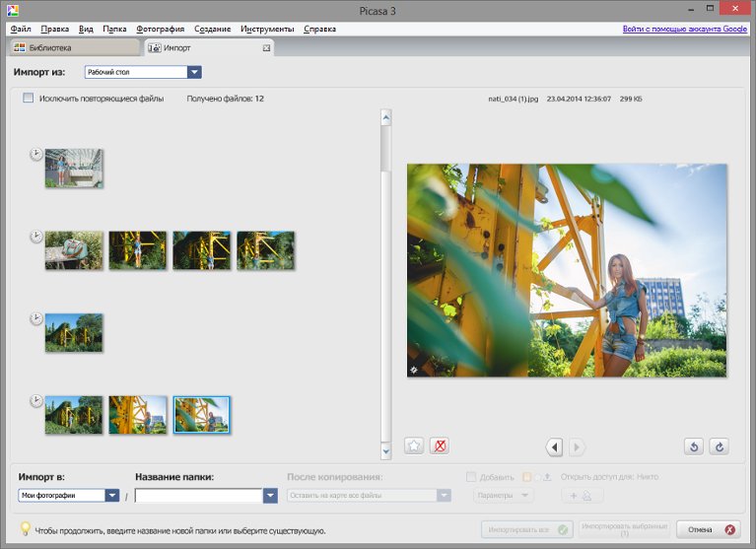Switch to the Библиотека tab

point(74,47)
